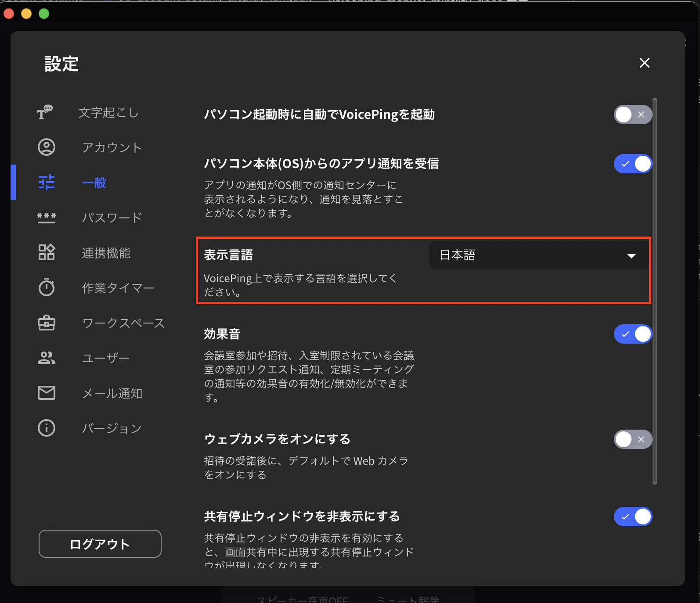This screenshot has height=603, width=700.
Task: Open the バージョン tab
Action: (x=112, y=428)
